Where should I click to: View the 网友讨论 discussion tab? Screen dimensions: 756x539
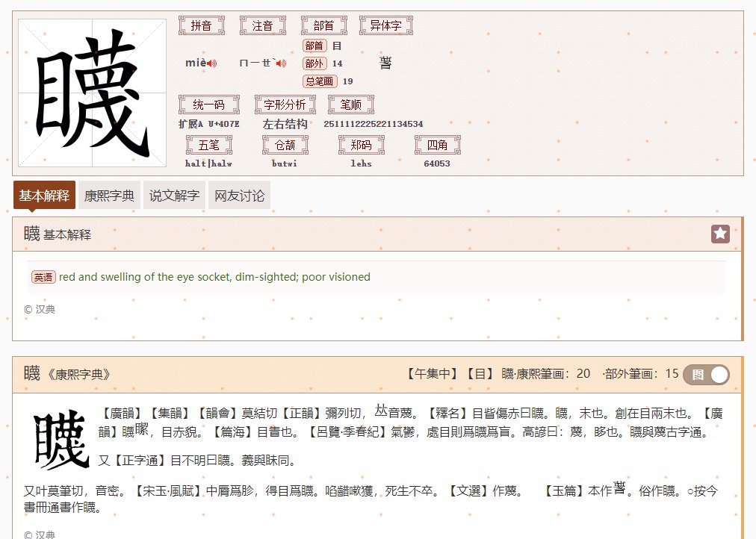pyautogui.click(x=238, y=195)
